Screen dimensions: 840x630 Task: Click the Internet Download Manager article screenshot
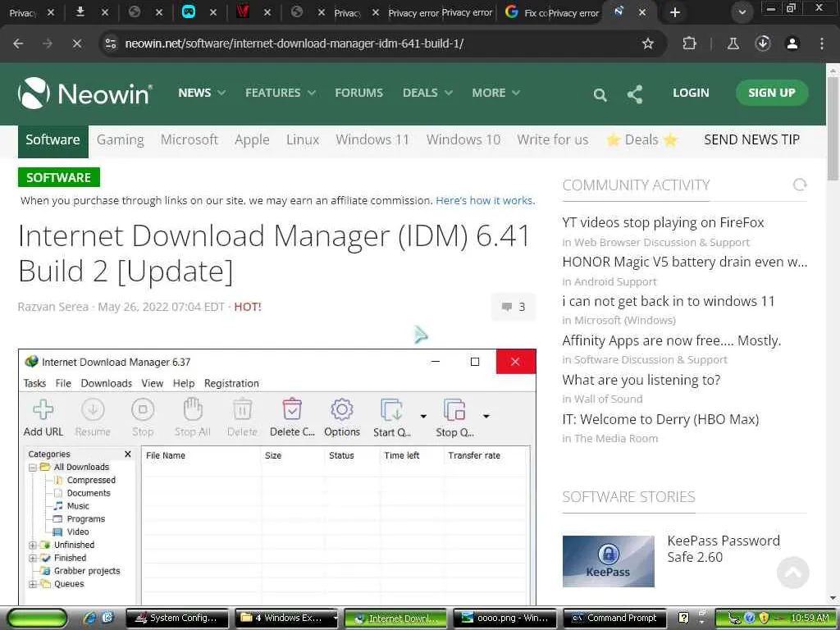(277, 477)
